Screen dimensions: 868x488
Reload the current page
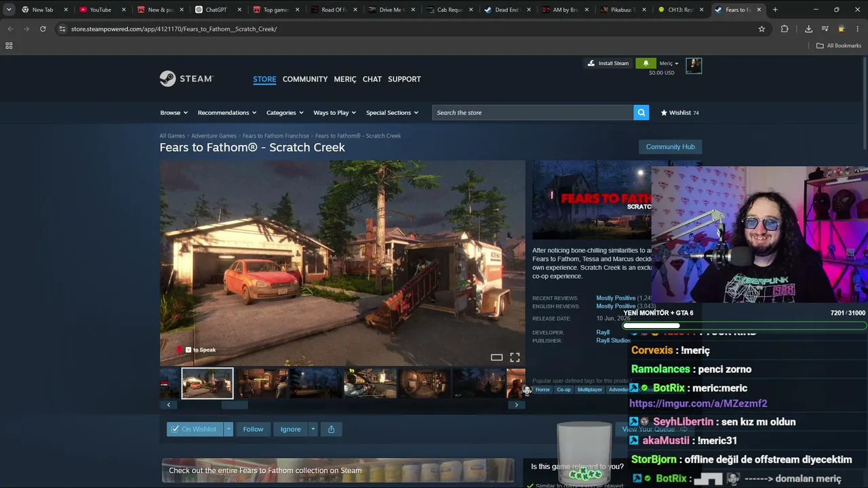click(x=43, y=29)
